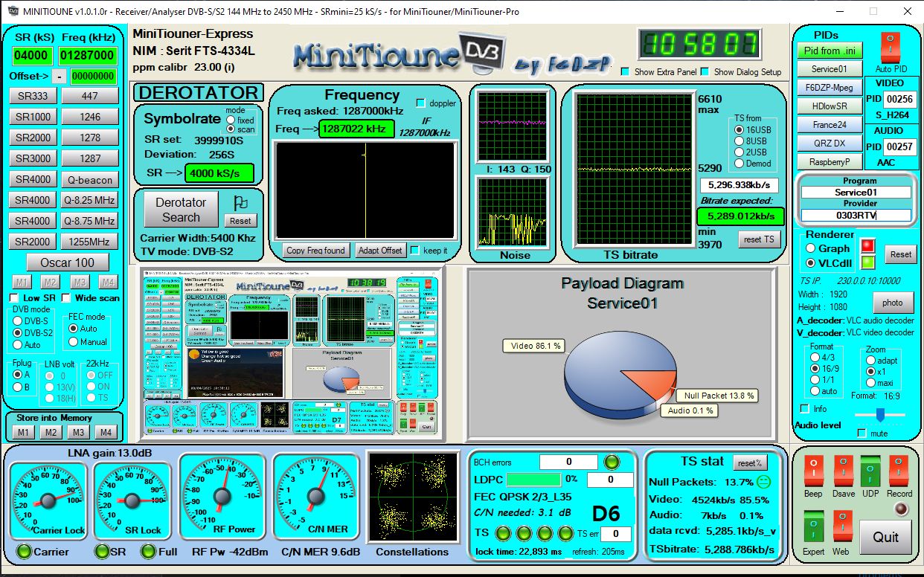Click the photo button
Screen dimensions: 924x577
(893, 303)
